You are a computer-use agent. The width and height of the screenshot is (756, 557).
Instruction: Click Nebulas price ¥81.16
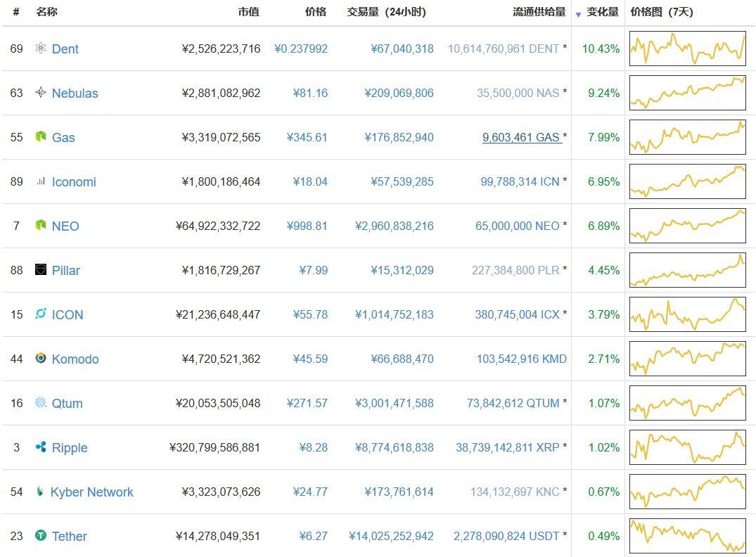click(310, 93)
